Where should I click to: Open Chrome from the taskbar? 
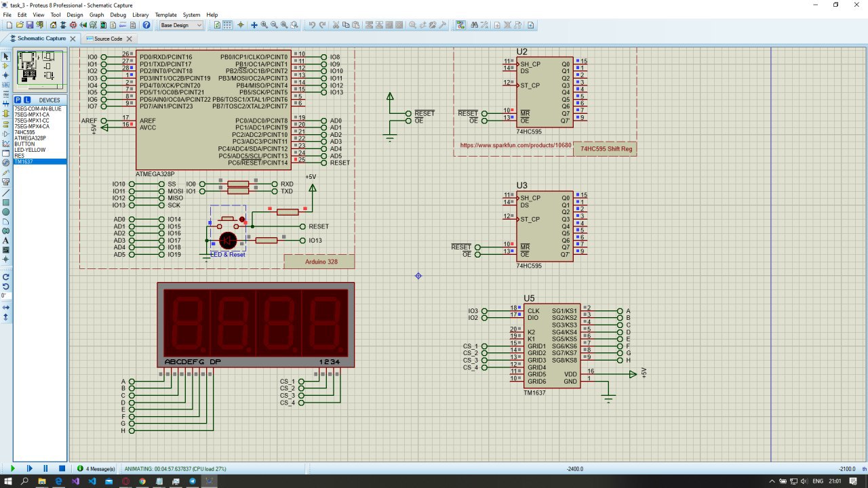coord(142,481)
